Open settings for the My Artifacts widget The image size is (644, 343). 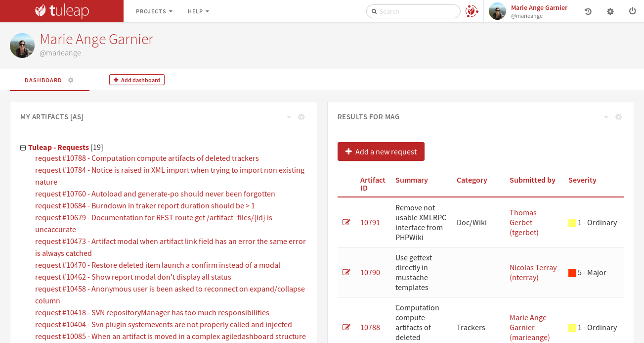[301, 117]
